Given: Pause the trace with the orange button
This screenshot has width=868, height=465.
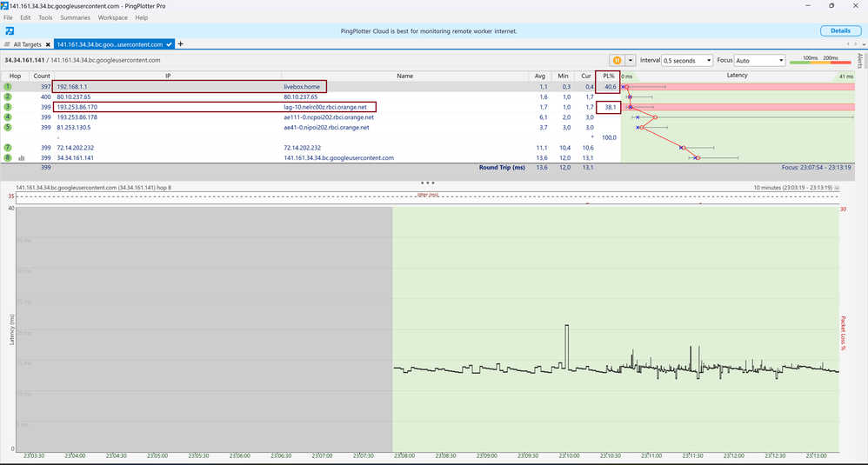Looking at the screenshot, I should (617, 61).
